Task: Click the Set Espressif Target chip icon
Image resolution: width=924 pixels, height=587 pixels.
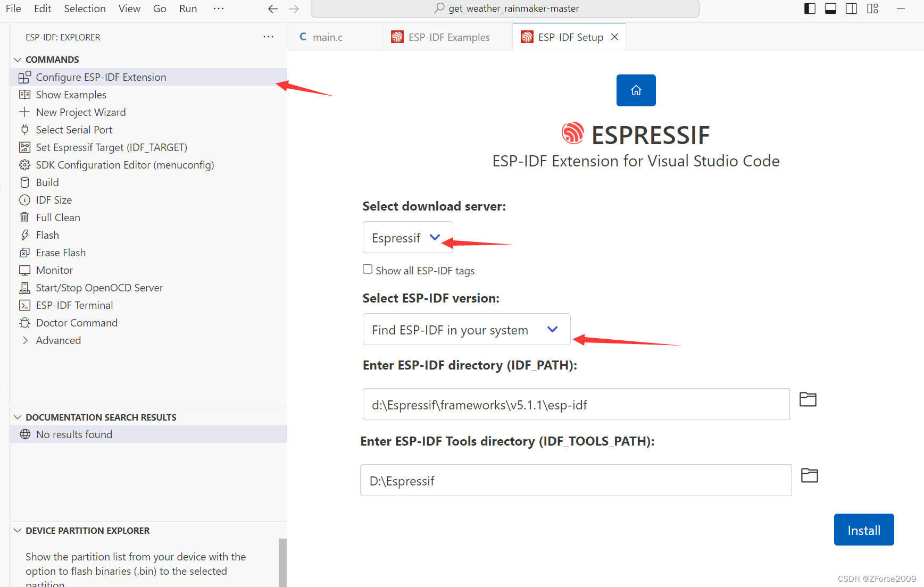Action: pyautogui.click(x=24, y=147)
